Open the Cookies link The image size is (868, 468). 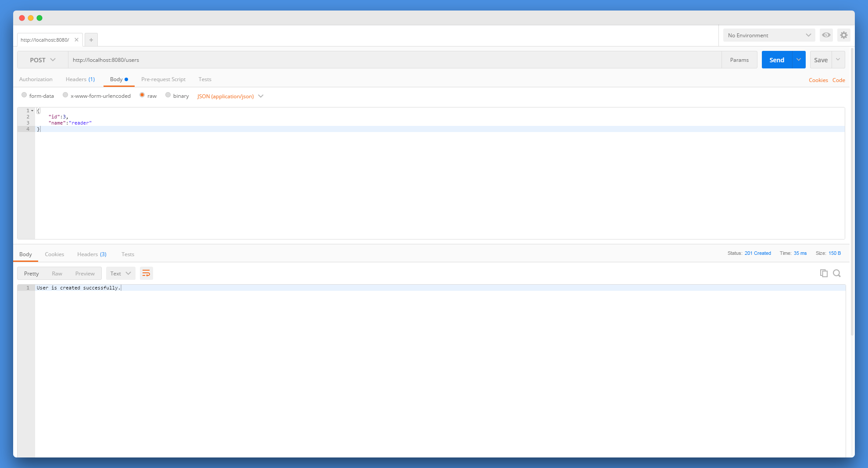[x=818, y=80]
